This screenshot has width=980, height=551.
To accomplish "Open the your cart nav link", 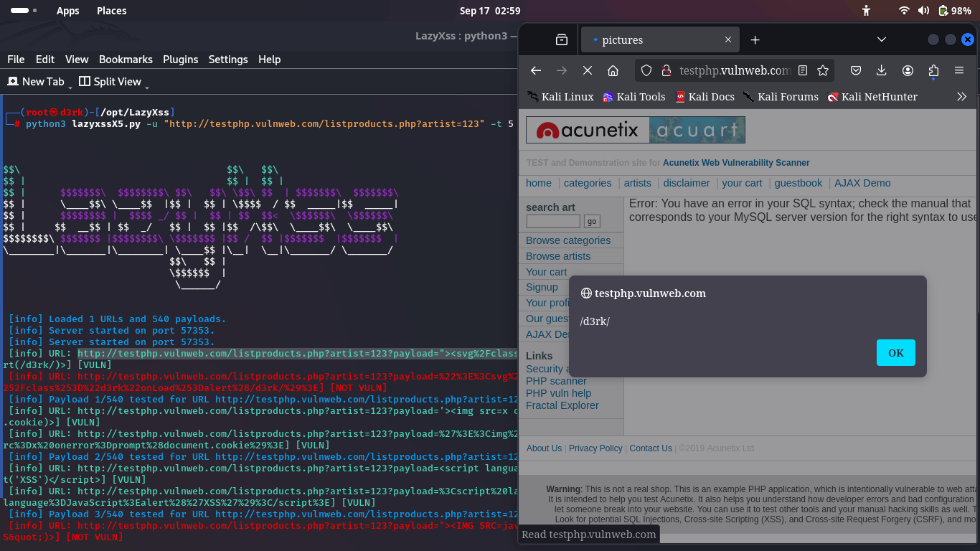I will [x=742, y=183].
